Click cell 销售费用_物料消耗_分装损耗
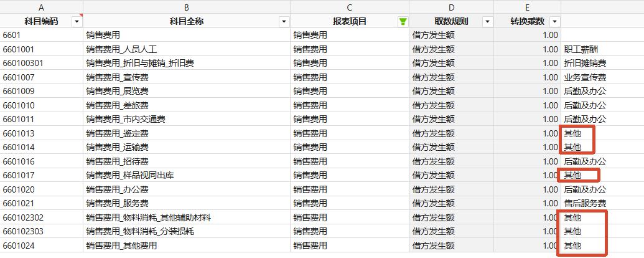 (x=187, y=232)
